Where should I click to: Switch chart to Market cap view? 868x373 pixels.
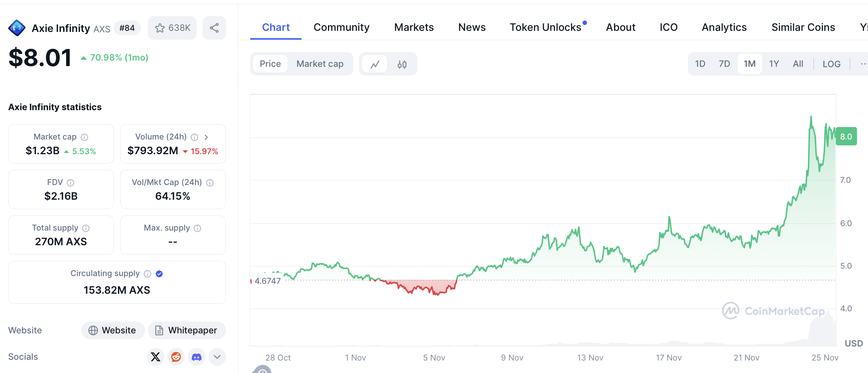pyautogui.click(x=320, y=64)
